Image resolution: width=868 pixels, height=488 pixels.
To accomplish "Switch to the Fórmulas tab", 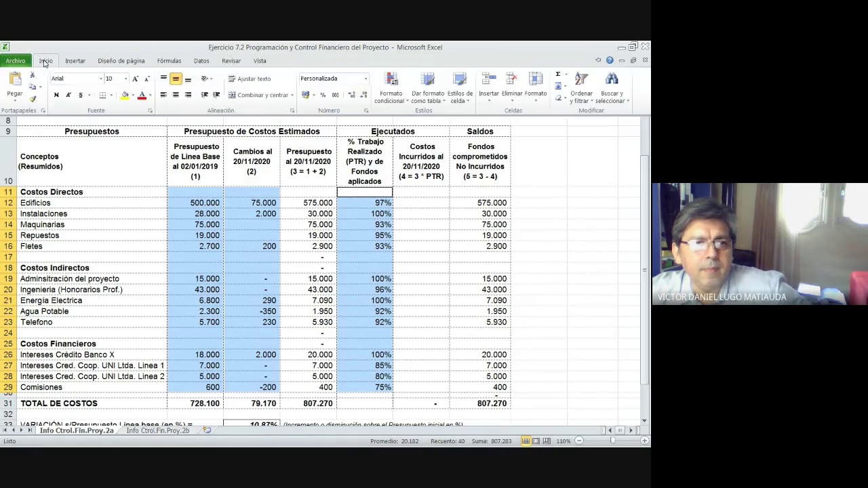I will 169,61.
